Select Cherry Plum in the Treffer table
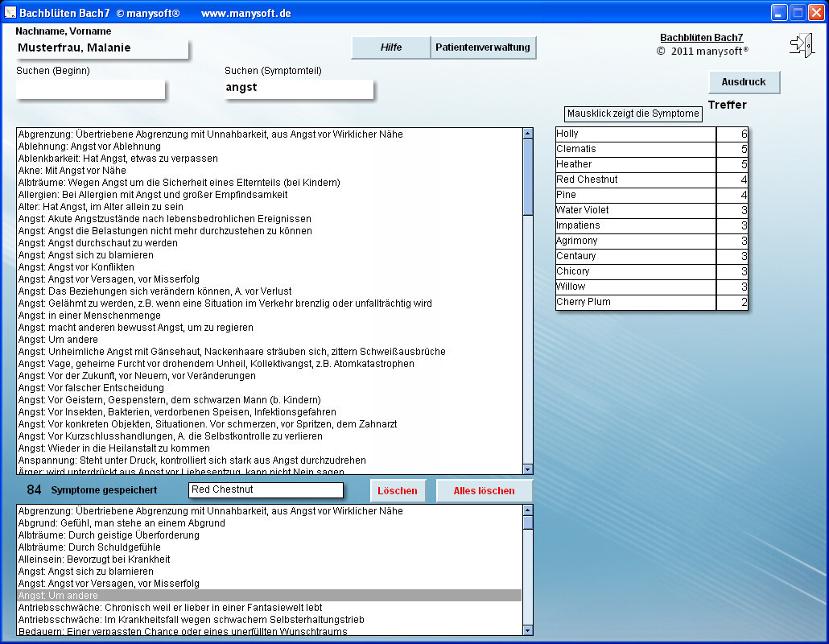 pyautogui.click(x=636, y=303)
